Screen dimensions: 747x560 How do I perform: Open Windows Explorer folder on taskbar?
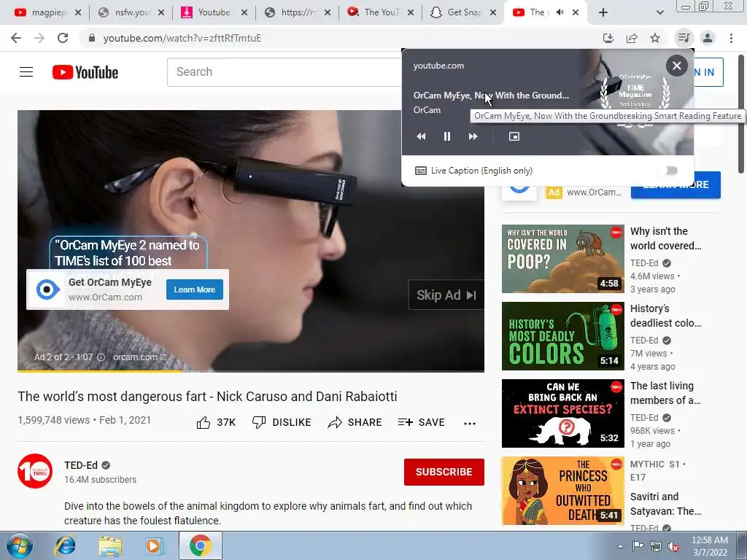click(110, 545)
